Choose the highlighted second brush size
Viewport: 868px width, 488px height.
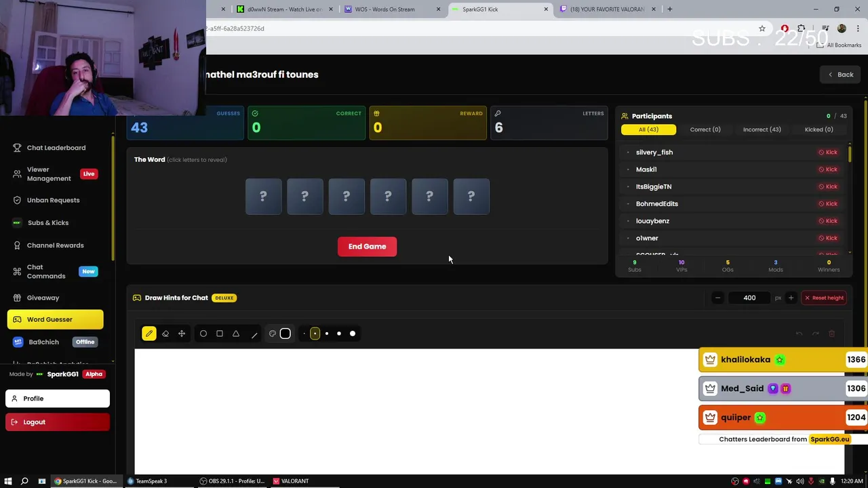point(315,333)
